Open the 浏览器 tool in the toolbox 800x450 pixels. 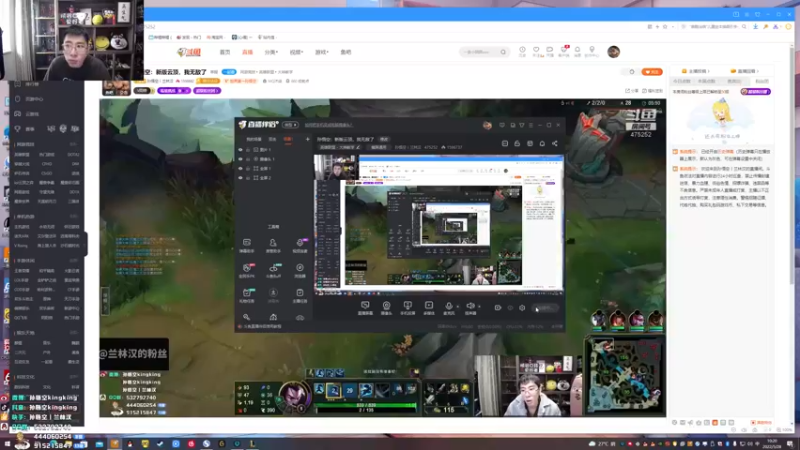300,270
